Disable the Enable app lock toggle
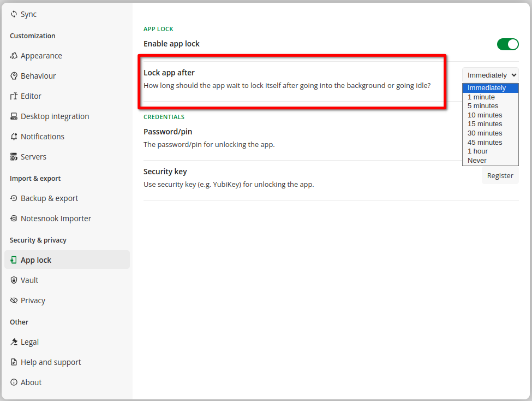This screenshot has height=401, width=532. 507,44
